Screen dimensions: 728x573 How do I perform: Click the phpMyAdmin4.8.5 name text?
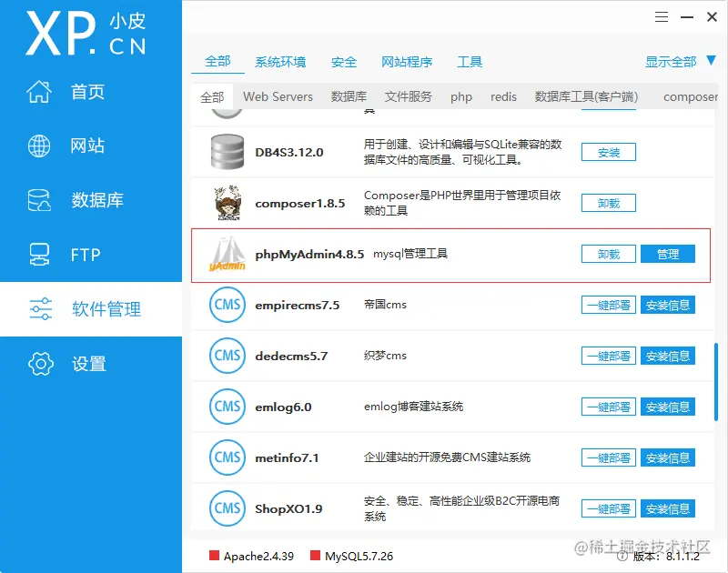coord(309,255)
